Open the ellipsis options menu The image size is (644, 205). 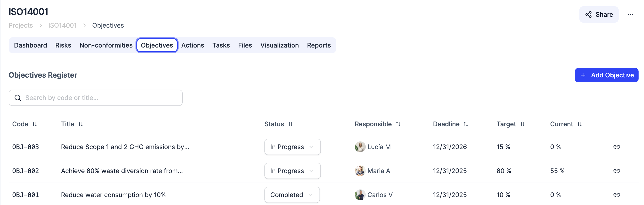[630, 14]
